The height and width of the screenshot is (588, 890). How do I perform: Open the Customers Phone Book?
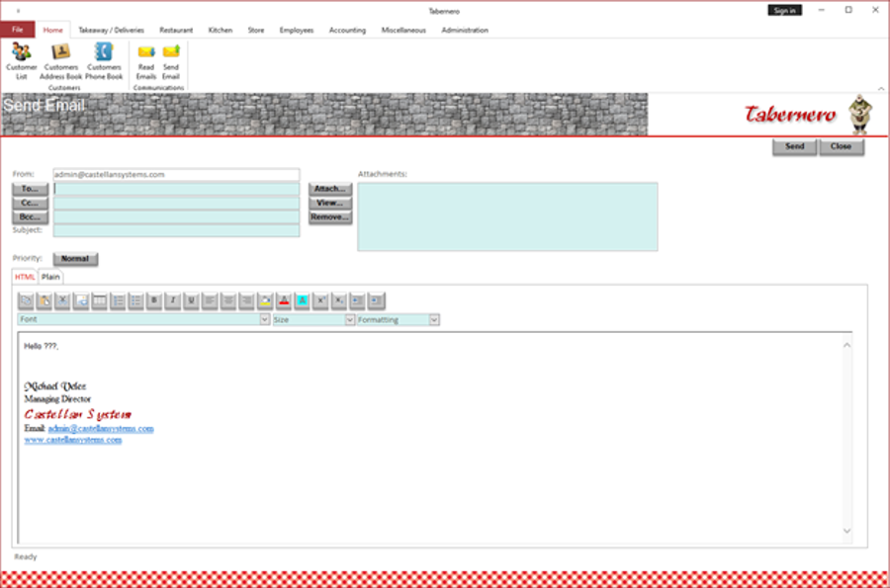point(104,60)
